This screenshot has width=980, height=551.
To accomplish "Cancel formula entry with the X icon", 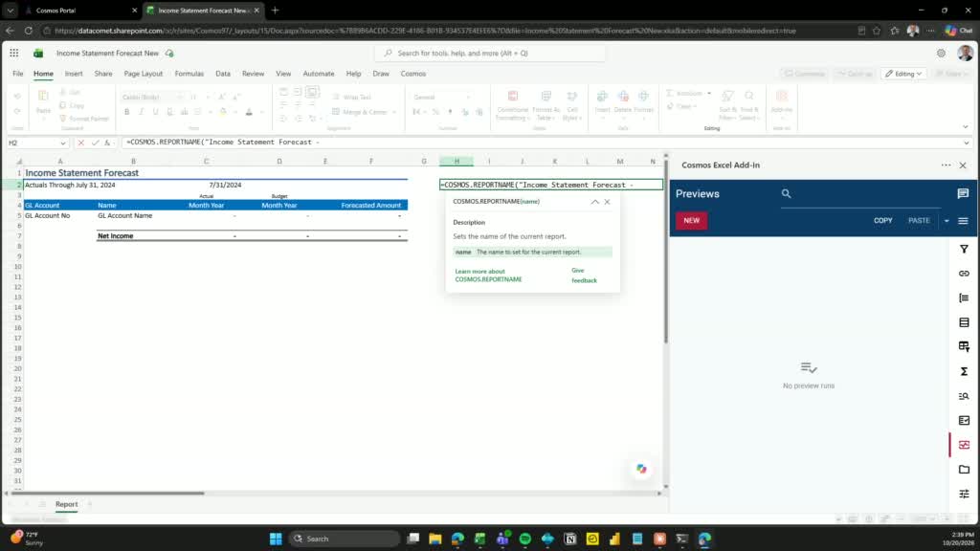I will (x=80, y=143).
